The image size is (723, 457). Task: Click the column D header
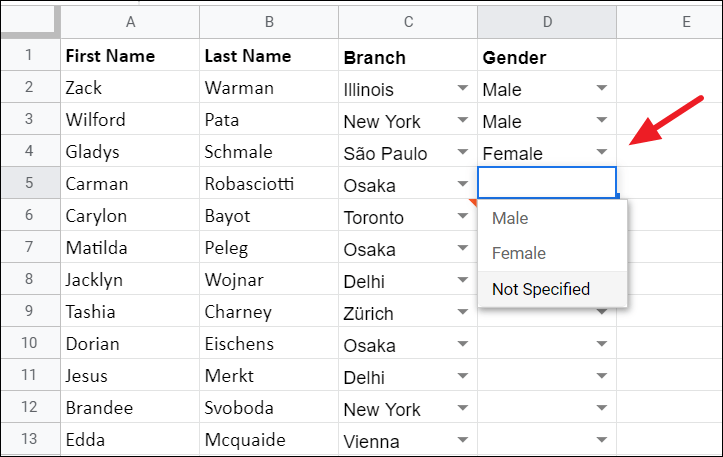click(x=546, y=21)
